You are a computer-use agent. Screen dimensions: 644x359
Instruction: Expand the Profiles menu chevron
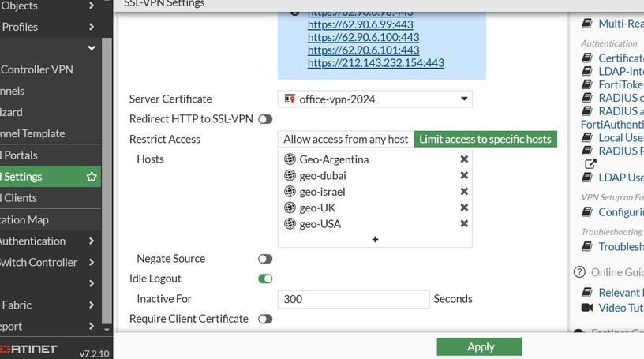click(92, 27)
